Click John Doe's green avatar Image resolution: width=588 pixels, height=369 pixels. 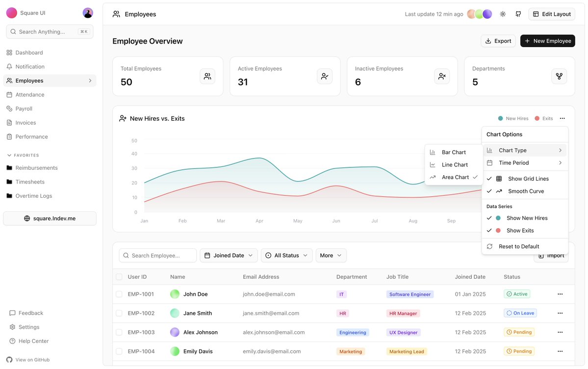pos(175,294)
